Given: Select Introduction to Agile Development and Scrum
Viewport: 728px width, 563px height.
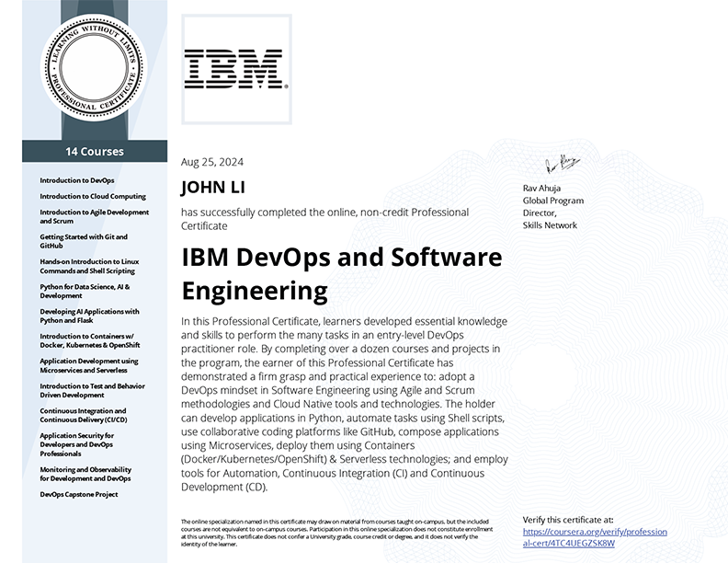Looking at the screenshot, I should (x=95, y=216).
